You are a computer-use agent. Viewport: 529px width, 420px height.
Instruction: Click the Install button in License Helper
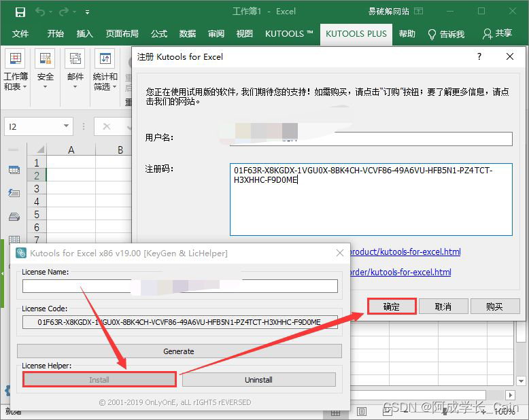click(99, 379)
